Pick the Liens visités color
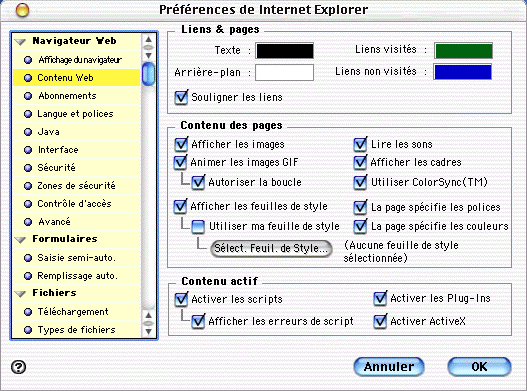The height and width of the screenshot is (391, 527). [464, 51]
